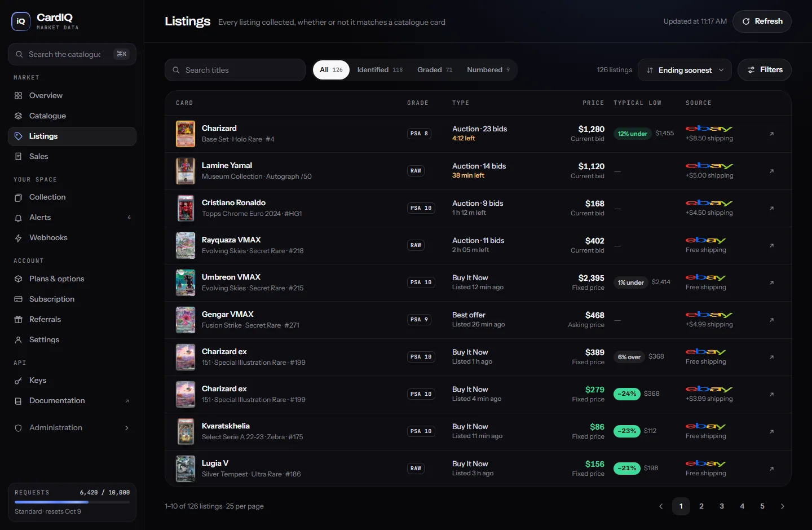Open the Ending soonest sort dropdown
This screenshot has height=530, width=812.
[685, 70]
